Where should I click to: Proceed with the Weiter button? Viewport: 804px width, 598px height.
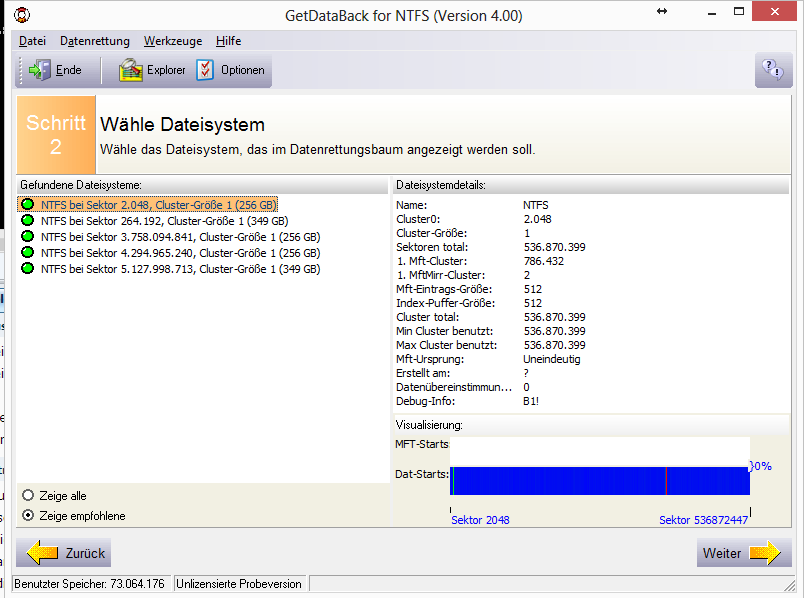[744, 552]
